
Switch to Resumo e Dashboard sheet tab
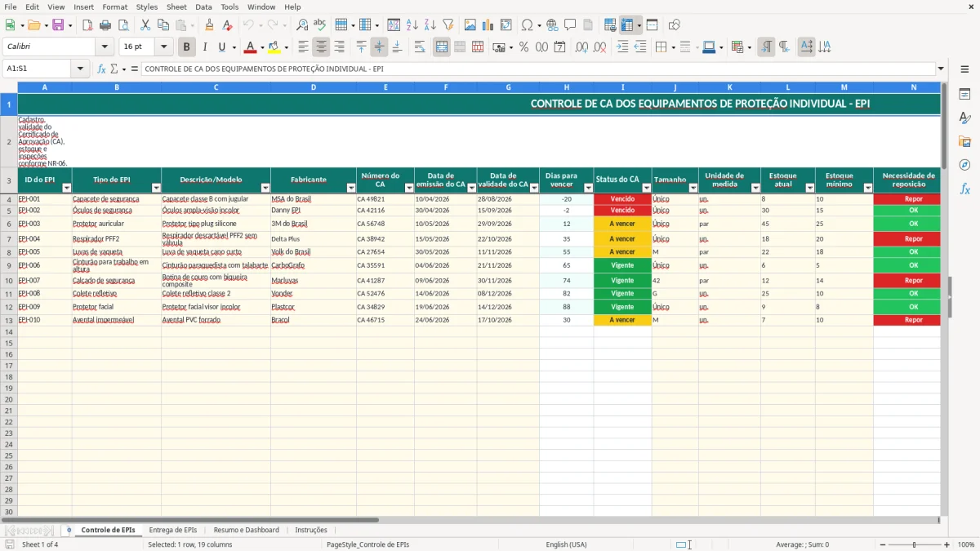point(246,530)
